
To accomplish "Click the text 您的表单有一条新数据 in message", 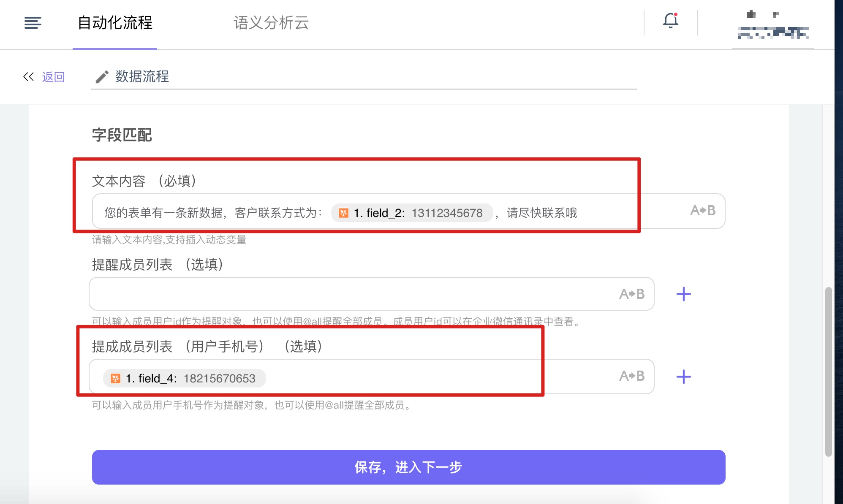I will pyautogui.click(x=163, y=213).
